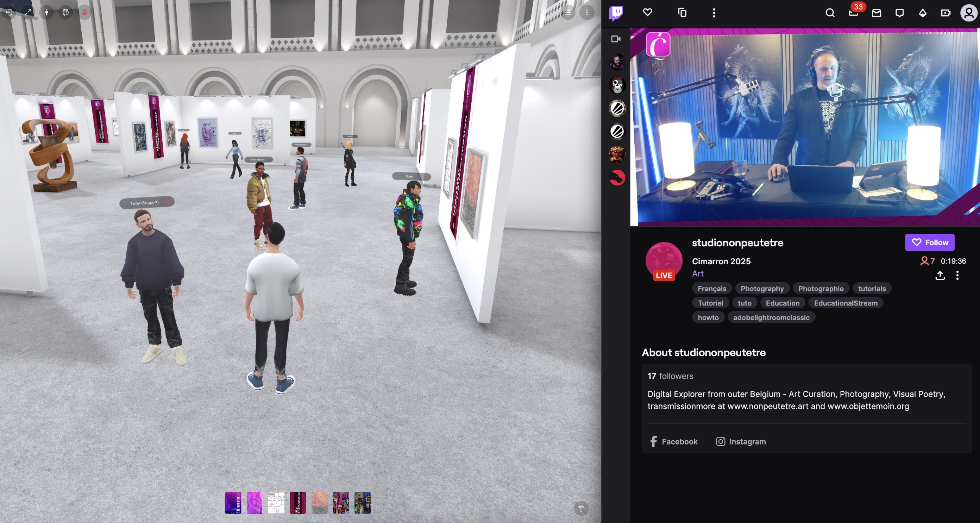
Task: Select the Photography tag
Action: coord(762,288)
